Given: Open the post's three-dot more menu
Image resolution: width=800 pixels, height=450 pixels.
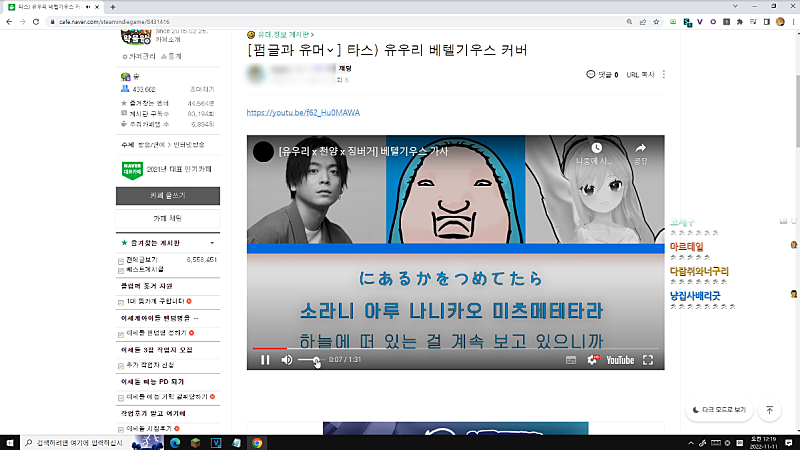Looking at the screenshot, I should point(664,74).
